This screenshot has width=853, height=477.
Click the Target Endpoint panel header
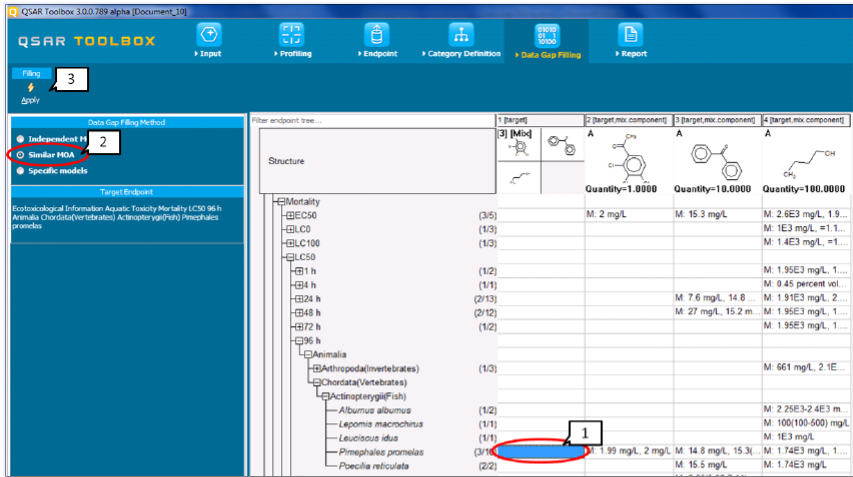[x=127, y=192]
